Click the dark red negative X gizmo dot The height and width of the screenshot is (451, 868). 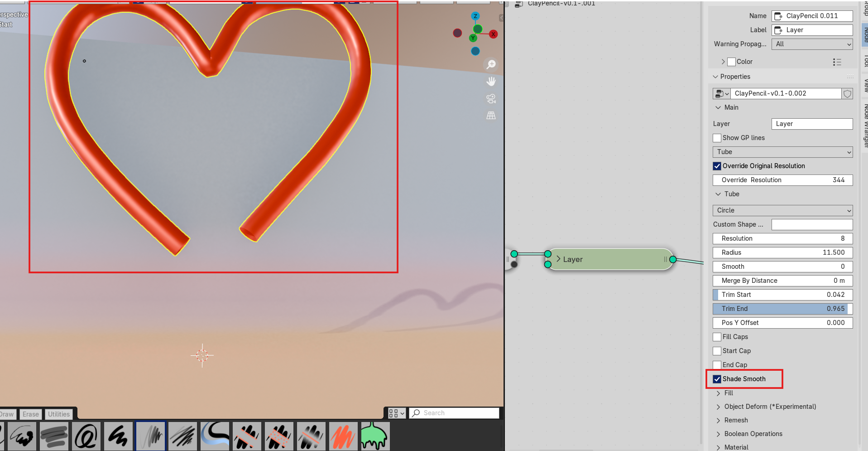click(x=457, y=33)
